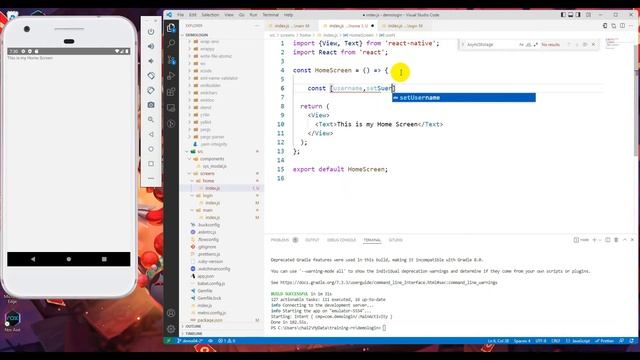Collapse the src folder in Explorer
The image size is (640, 360).
click(x=221, y=151)
